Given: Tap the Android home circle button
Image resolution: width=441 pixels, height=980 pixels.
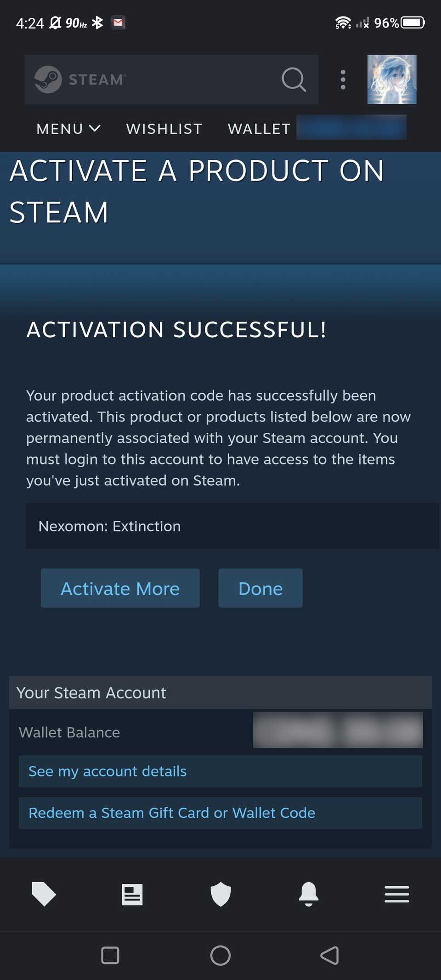Looking at the screenshot, I should pyautogui.click(x=220, y=956).
